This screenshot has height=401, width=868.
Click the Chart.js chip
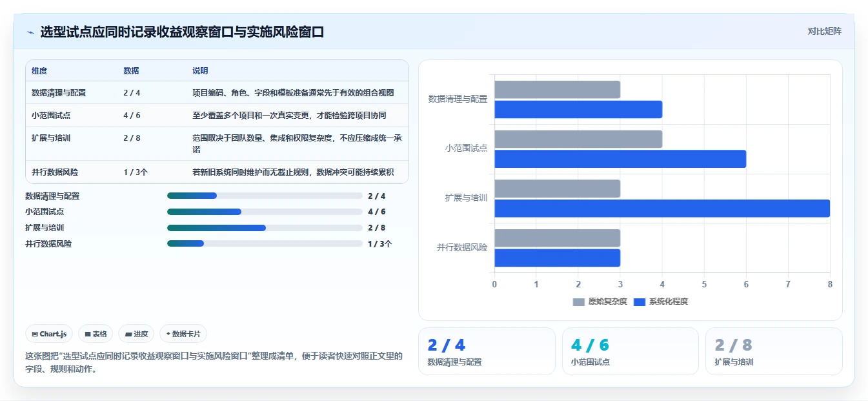point(50,334)
